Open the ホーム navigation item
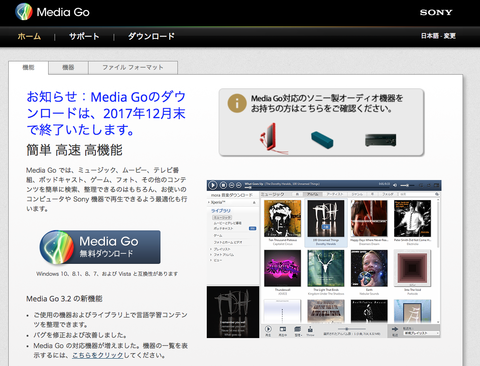 click(x=29, y=36)
